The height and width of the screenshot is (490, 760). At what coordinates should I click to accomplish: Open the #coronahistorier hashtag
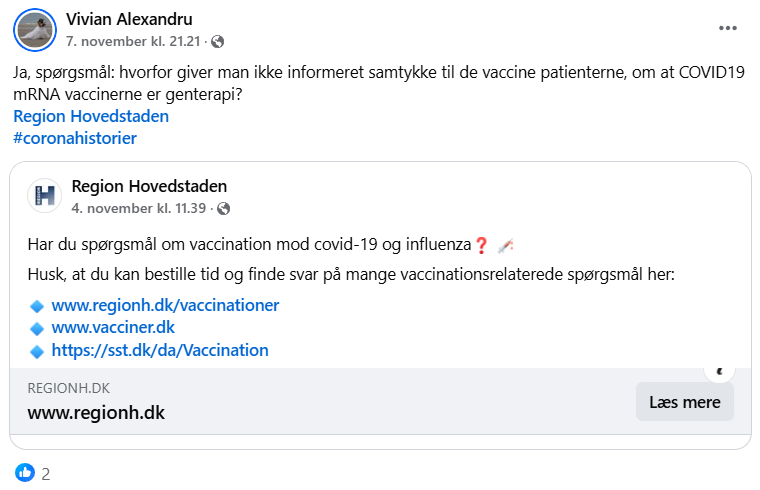tap(75, 139)
